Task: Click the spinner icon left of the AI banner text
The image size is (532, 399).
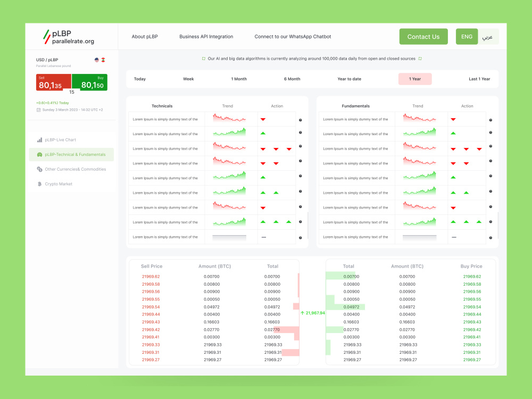Action: coord(204,59)
